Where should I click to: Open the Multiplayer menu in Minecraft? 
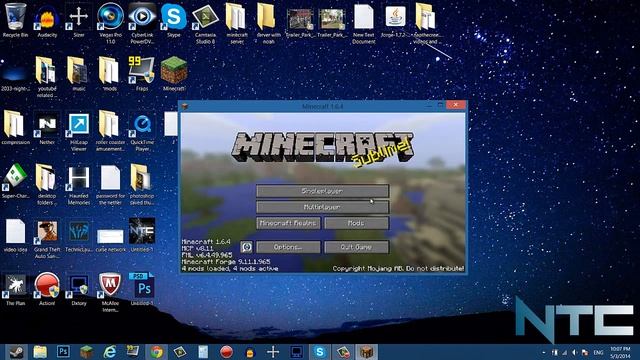(322, 207)
